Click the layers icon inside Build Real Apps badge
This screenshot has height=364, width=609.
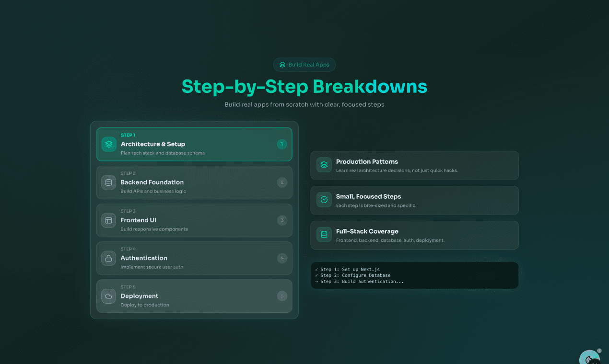(x=282, y=65)
